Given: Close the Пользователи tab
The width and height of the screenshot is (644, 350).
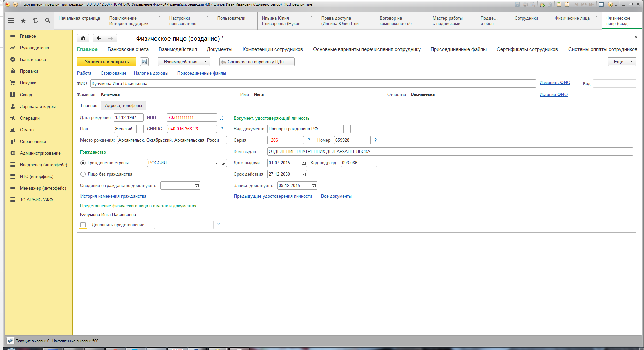Looking at the screenshot, I should pyautogui.click(x=252, y=17).
